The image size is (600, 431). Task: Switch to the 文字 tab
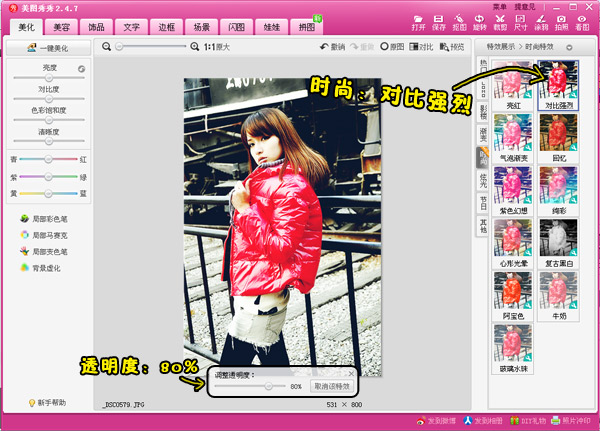131,27
